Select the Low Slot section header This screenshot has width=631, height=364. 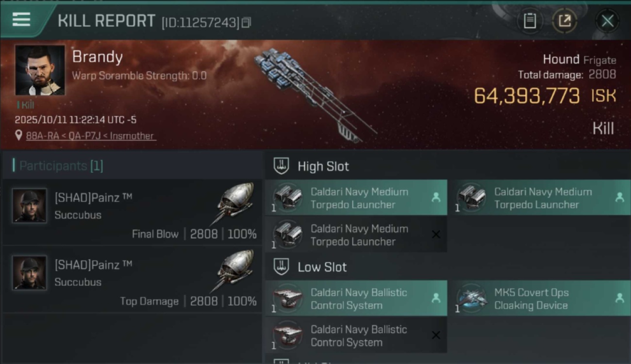point(322,267)
